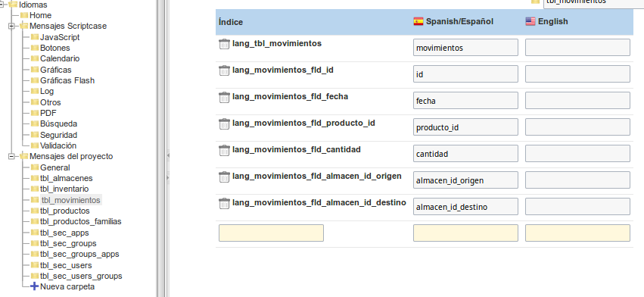Delete the lang_tbl_movimientos entry via trash icon
Viewport: 644px width, 297px height.
click(224, 45)
